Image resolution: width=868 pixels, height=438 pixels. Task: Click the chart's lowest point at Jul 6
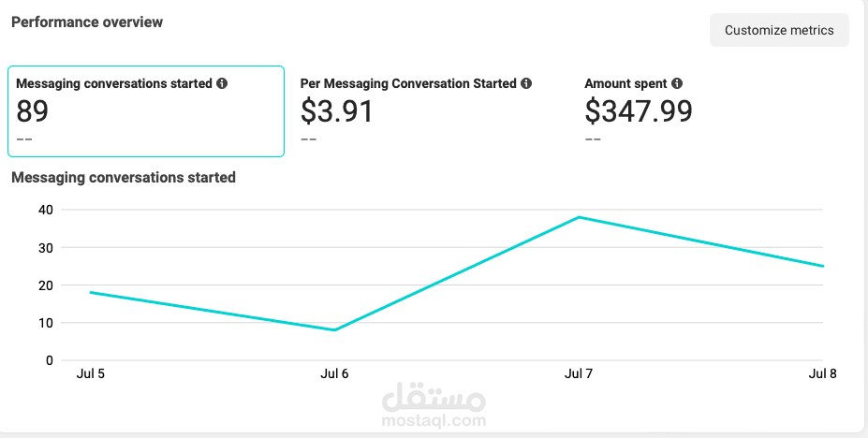click(334, 329)
